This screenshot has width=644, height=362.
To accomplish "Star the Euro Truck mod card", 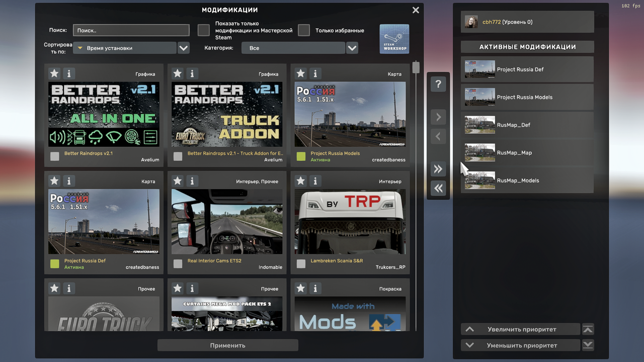I will click(x=54, y=289).
